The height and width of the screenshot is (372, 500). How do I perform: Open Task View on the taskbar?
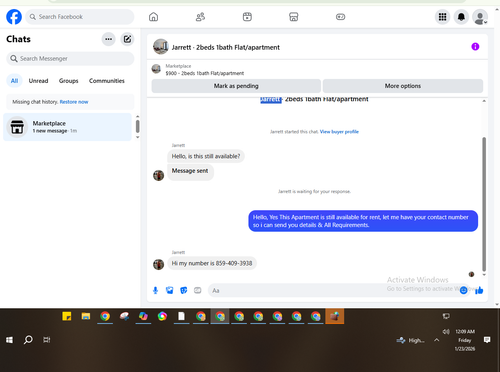click(x=47, y=340)
